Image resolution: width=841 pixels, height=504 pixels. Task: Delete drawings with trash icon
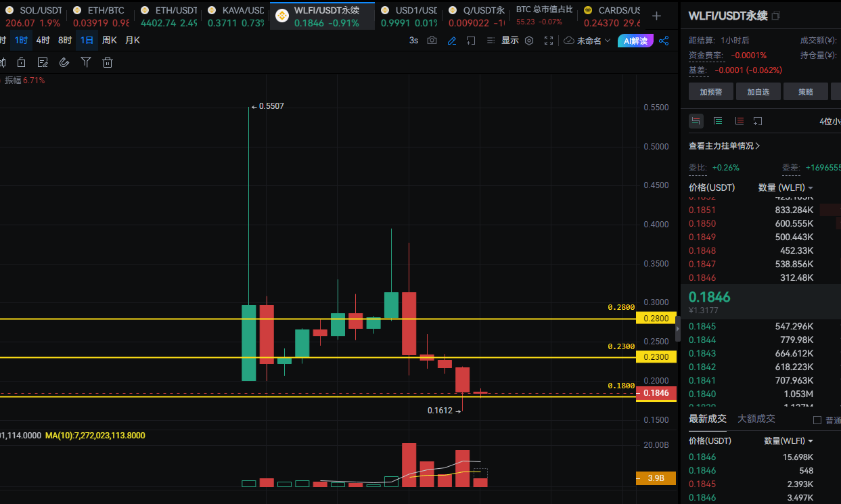click(107, 63)
